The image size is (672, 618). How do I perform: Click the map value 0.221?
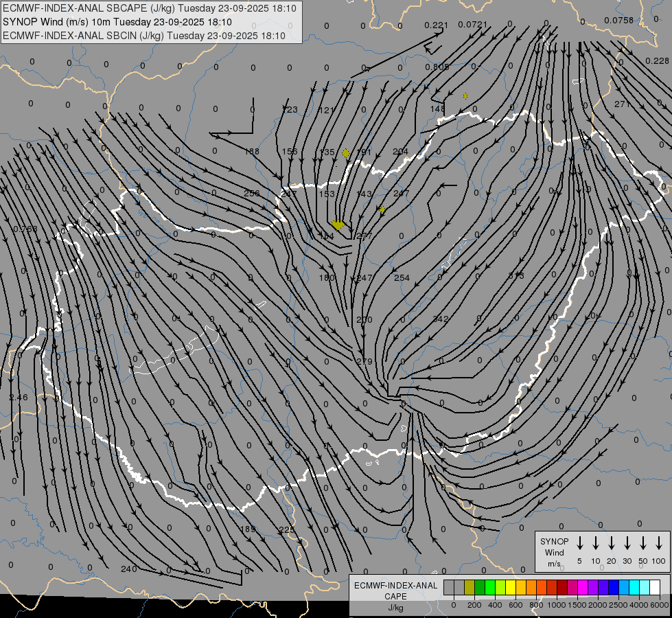pyautogui.click(x=437, y=25)
